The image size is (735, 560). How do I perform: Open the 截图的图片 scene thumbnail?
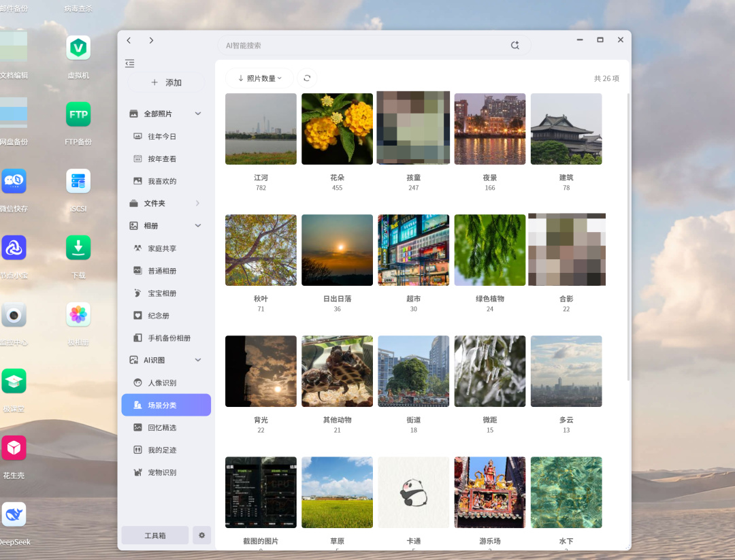(261, 492)
